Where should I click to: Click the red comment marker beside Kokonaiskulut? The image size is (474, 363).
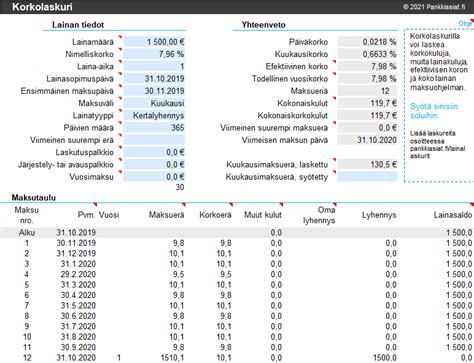(334, 98)
